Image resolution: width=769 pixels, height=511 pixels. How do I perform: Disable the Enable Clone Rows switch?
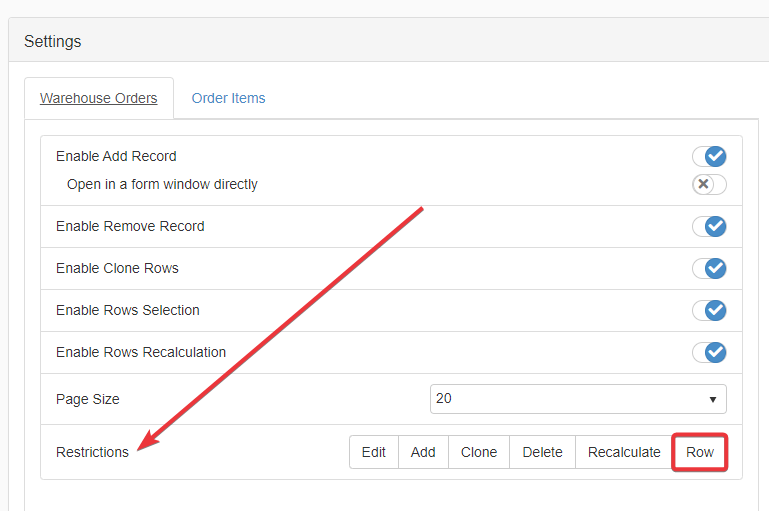(x=709, y=269)
